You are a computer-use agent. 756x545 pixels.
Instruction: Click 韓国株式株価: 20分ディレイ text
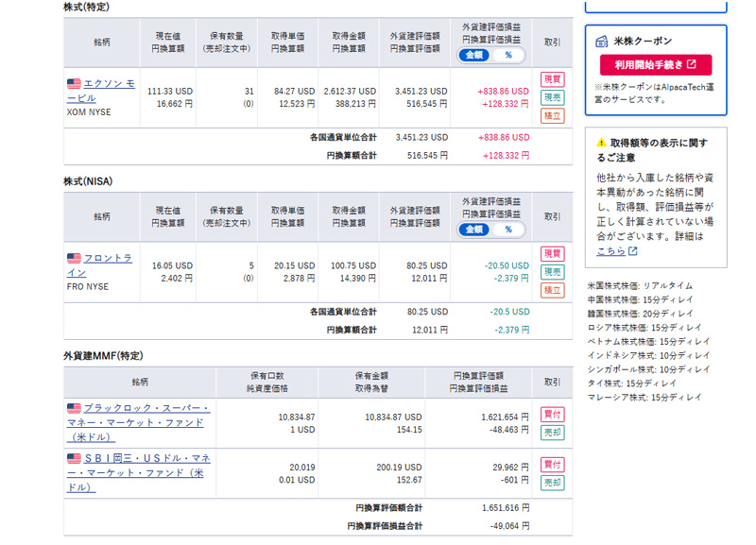[x=640, y=314]
